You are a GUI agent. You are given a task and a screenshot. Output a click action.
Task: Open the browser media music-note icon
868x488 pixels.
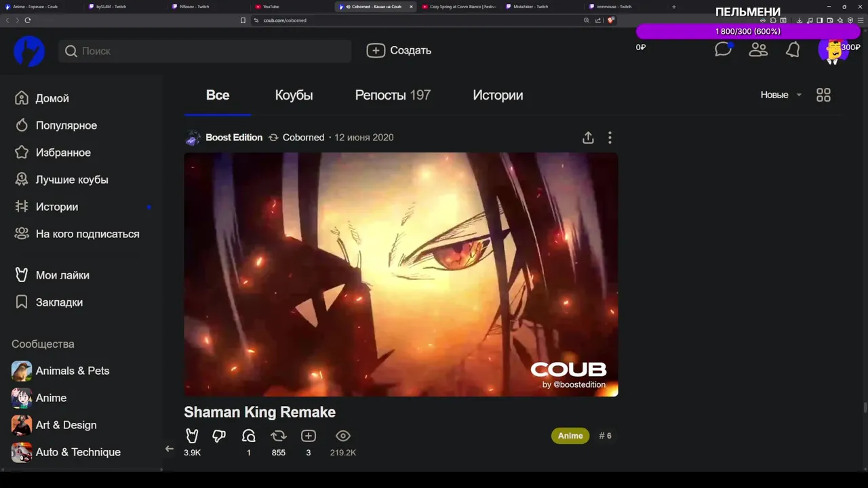pos(810,20)
